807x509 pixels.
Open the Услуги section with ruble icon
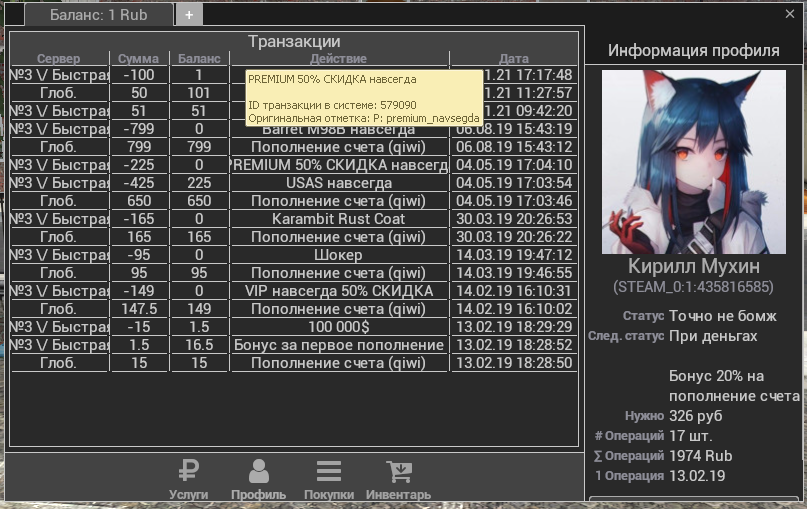tap(188, 479)
